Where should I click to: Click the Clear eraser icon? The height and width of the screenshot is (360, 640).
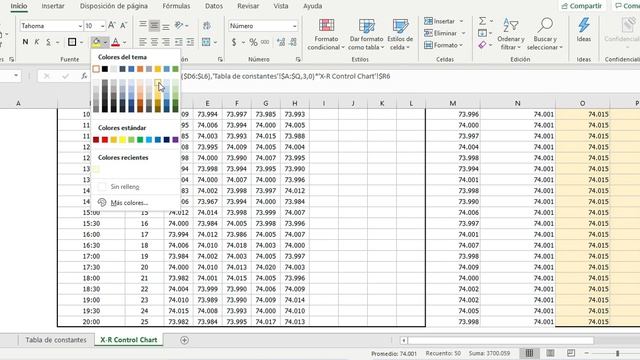click(x=482, y=45)
